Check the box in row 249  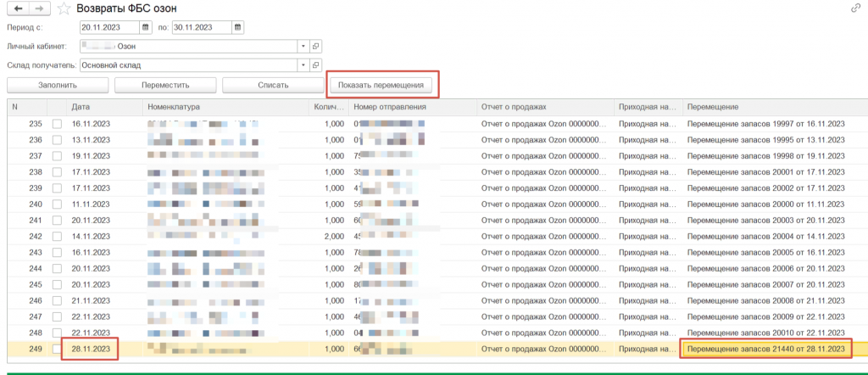click(x=57, y=350)
